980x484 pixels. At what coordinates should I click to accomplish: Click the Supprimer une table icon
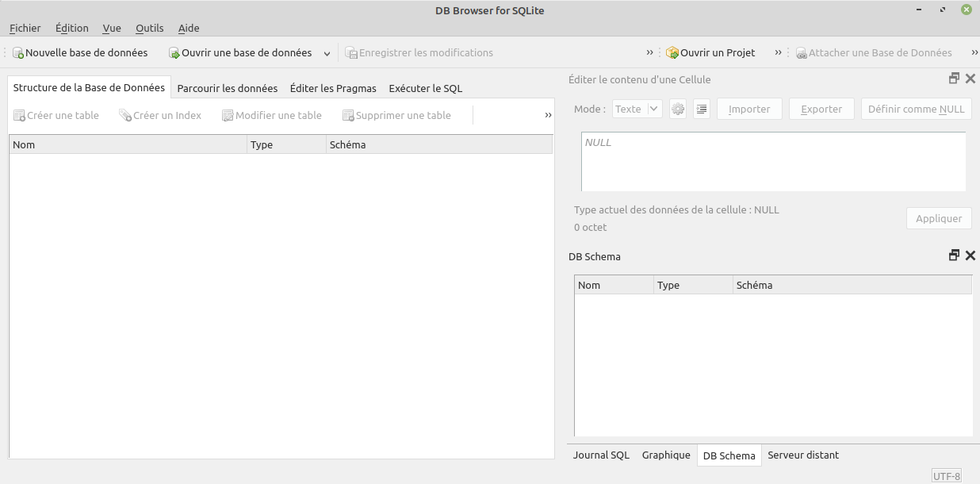coord(348,115)
